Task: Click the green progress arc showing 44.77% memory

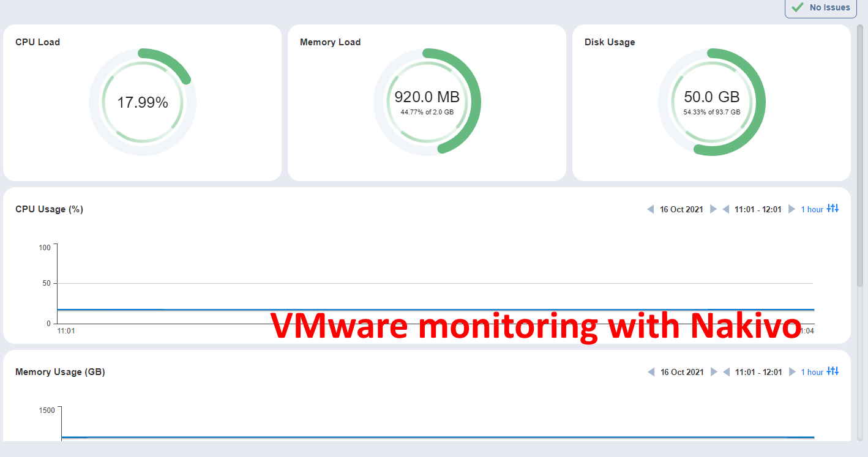Action: tap(474, 102)
